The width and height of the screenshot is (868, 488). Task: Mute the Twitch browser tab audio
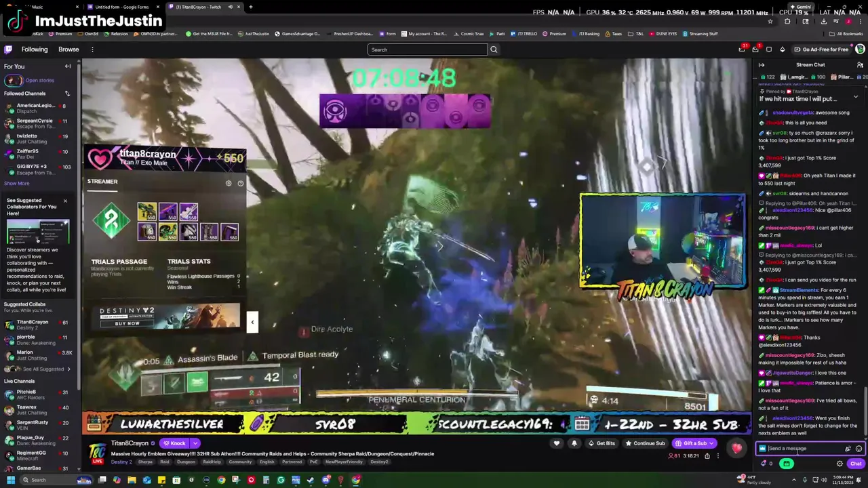[x=230, y=7]
